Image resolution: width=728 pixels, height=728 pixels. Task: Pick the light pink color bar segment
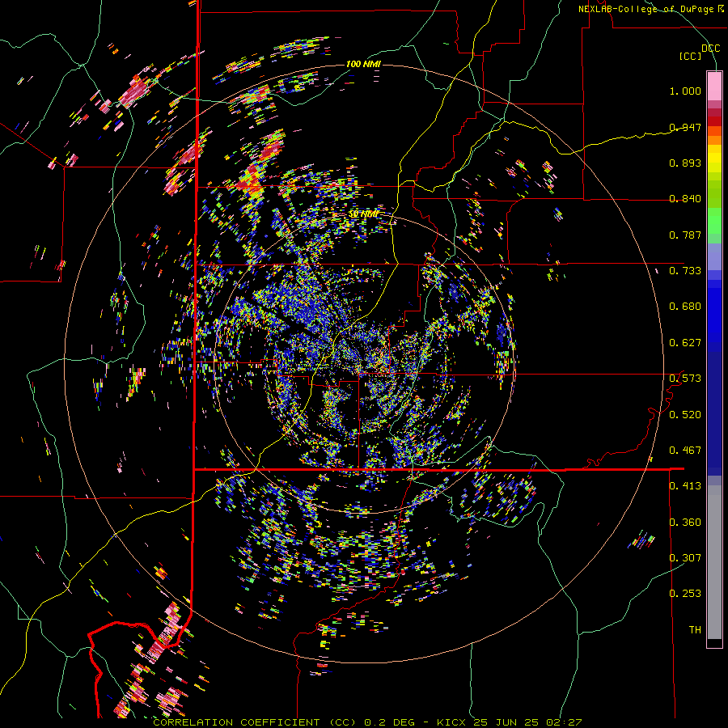(x=714, y=86)
